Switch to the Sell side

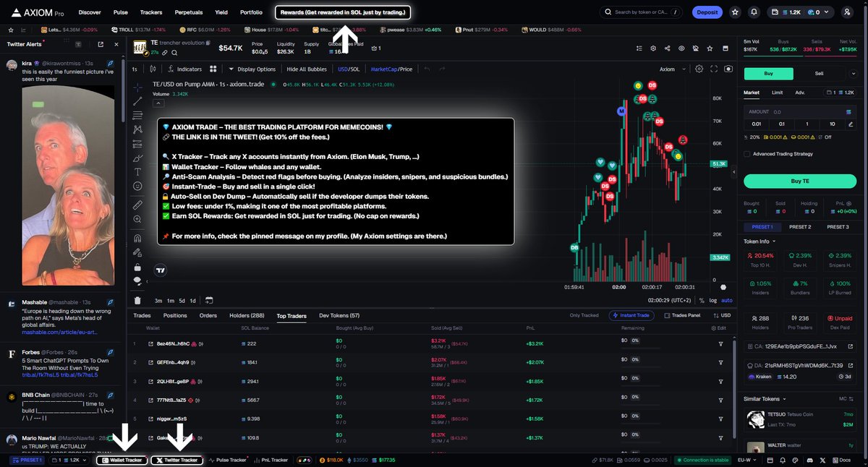(x=819, y=73)
